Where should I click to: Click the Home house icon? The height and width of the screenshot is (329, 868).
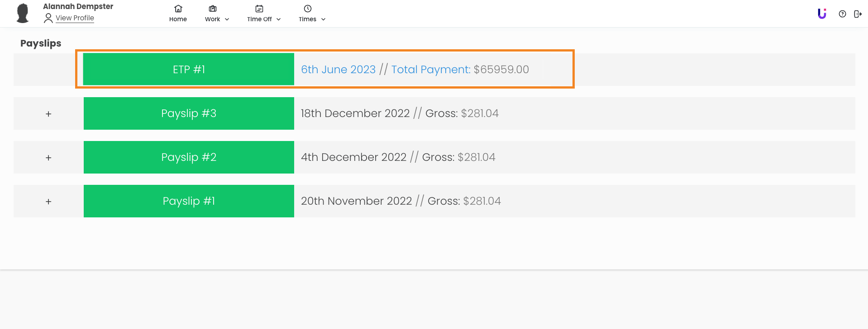coord(178,9)
